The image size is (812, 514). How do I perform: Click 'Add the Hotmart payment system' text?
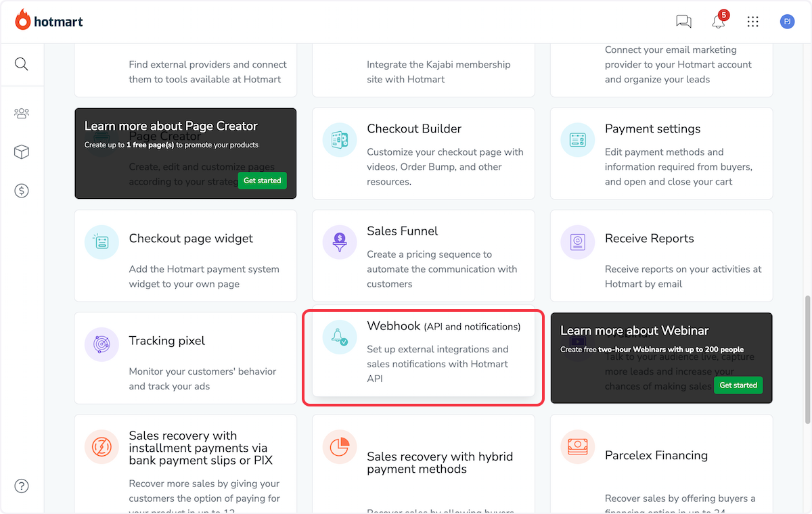click(x=204, y=277)
